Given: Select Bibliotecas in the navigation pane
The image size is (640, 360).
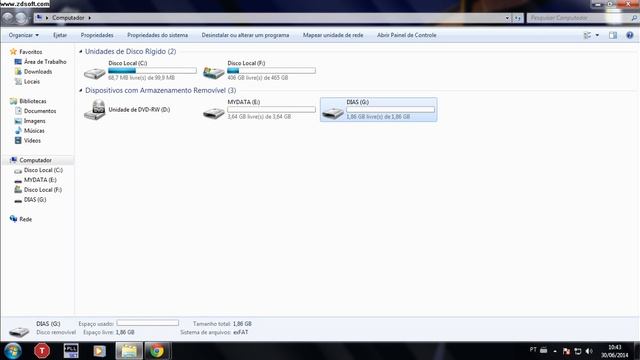Looking at the screenshot, I should 33,101.
